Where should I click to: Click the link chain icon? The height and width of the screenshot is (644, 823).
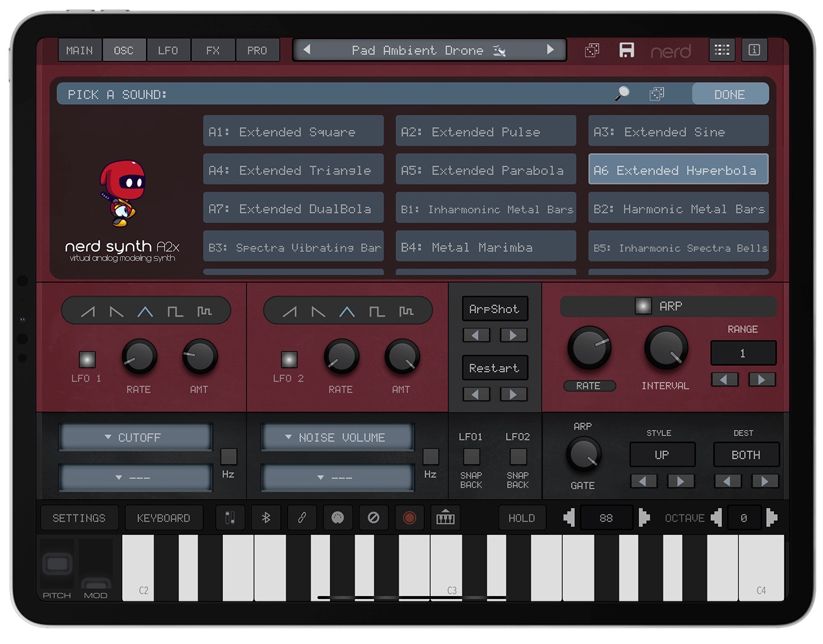click(x=302, y=518)
